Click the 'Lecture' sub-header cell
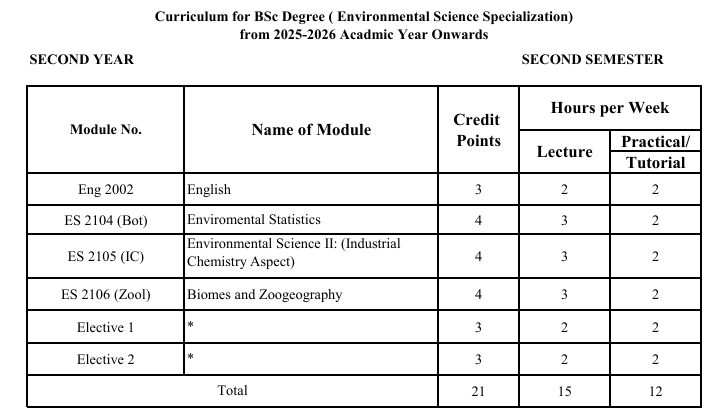The width and height of the screenshot is (724, 415). [564, 152]
